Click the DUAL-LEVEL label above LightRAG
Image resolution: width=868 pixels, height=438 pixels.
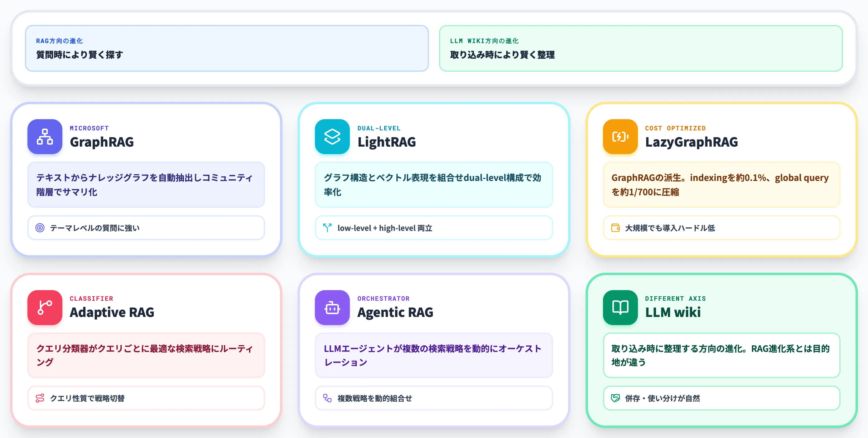[379, 128]
